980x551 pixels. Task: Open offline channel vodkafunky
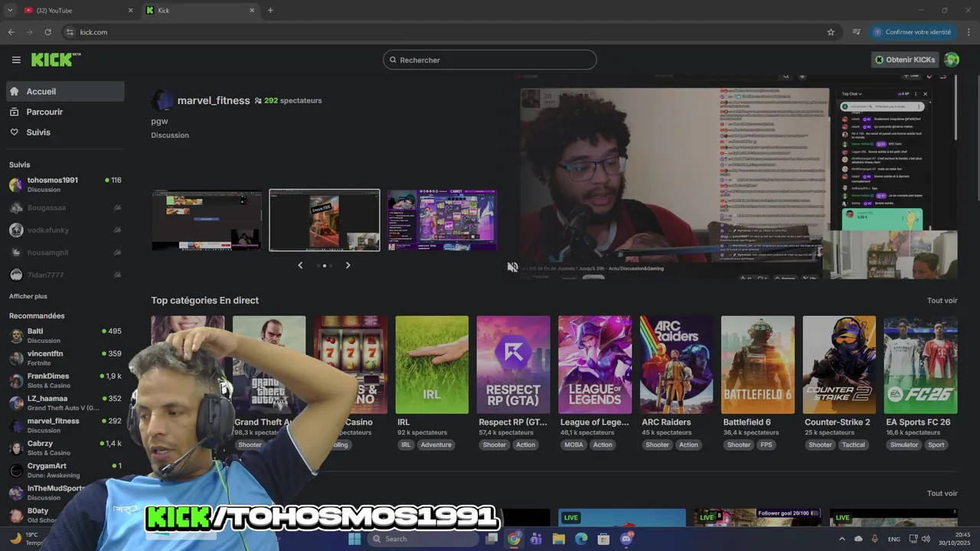[x=65, y=230]
